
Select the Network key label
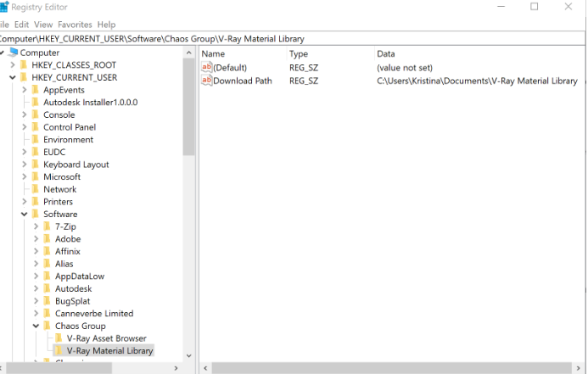click(x=60, y=189)
